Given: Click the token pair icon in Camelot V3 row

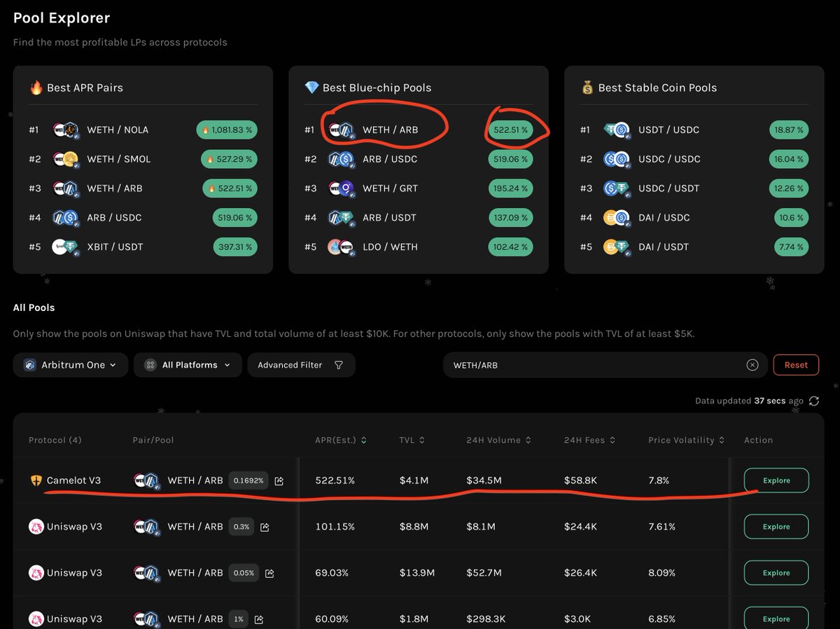Looking at the screenshot, I should tap(146, 481).
